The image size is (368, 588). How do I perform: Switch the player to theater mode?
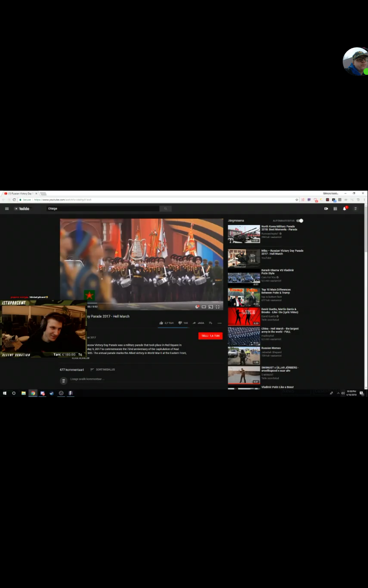click(x=204, y=307)
